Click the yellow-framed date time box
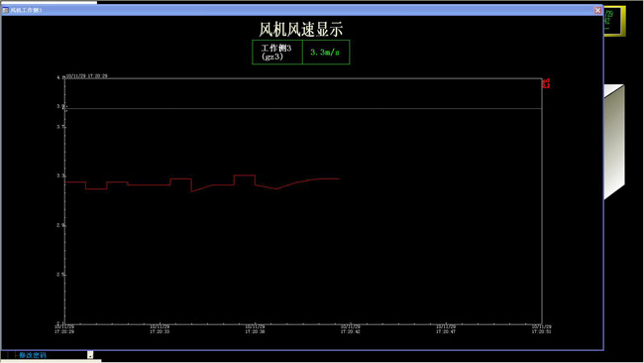This screenshot has width=644, height=363. (614, 21)
